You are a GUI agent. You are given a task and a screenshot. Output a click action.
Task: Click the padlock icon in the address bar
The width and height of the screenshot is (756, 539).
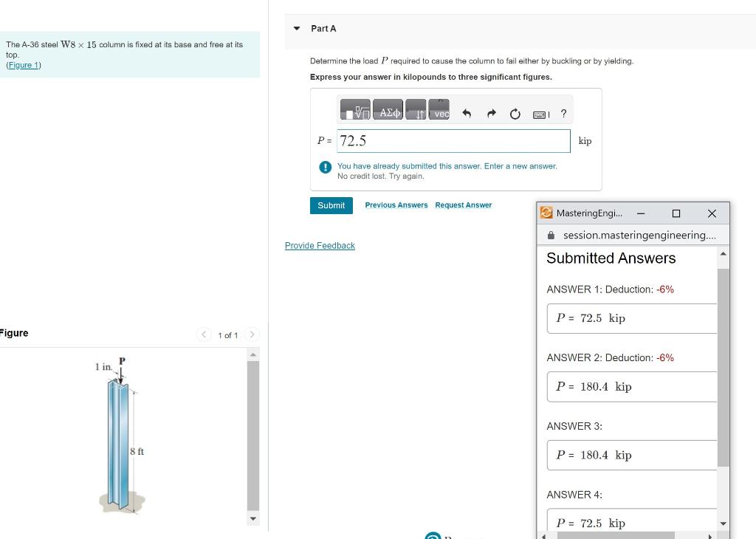coord(551,235)
